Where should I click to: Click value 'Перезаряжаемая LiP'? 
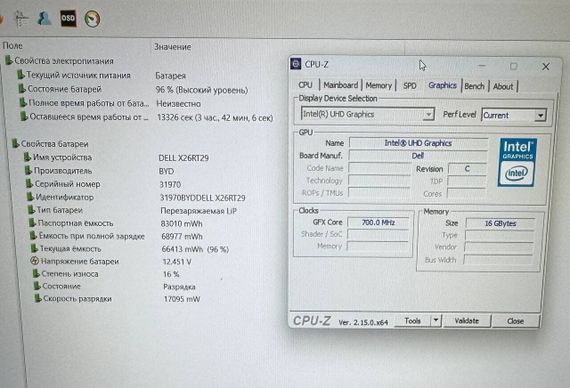[x=199, y=211]
